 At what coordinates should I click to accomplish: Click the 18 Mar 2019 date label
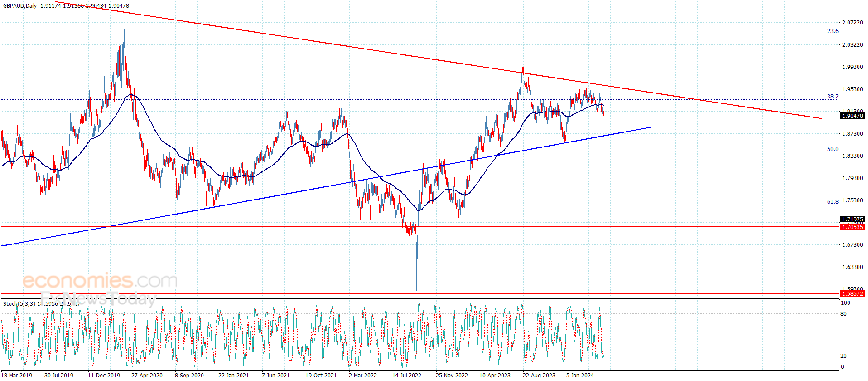(17, 375)
